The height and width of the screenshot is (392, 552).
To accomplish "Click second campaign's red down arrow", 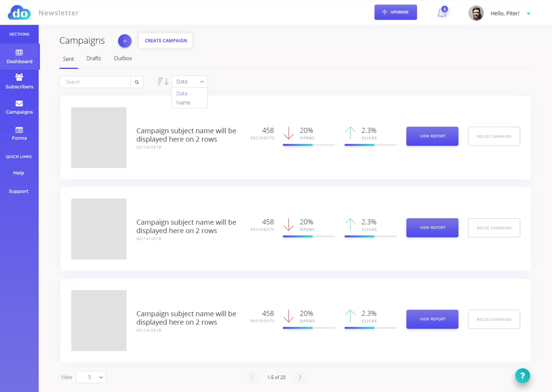I will 289,225.
